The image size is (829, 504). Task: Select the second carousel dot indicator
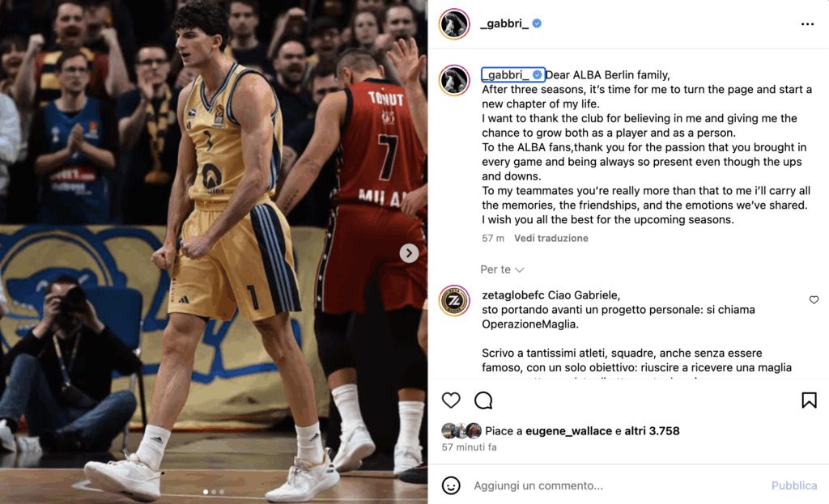(214, 492)
